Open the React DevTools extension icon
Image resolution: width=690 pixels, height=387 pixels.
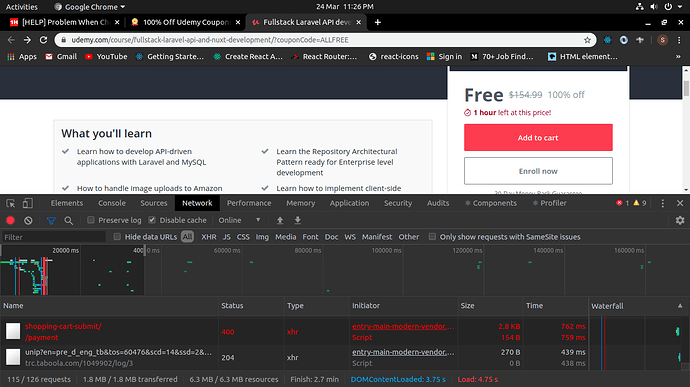607,40
